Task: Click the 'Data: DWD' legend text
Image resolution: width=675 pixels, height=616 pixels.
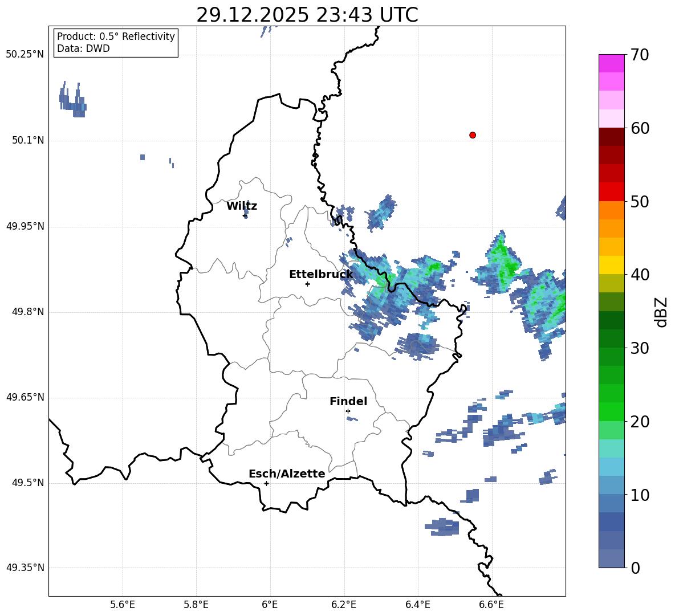Action: pyautogui.click(x=83, y=48)
